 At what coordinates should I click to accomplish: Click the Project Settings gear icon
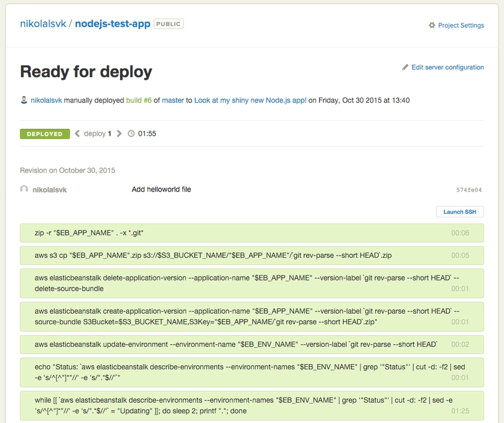pos(432,26)
